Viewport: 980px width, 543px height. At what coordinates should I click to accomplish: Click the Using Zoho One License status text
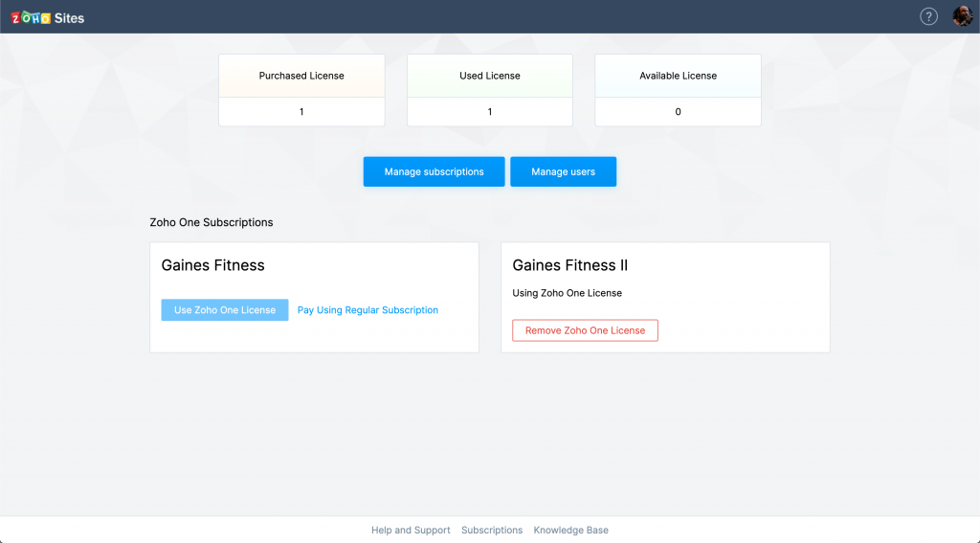pos(567,293)
